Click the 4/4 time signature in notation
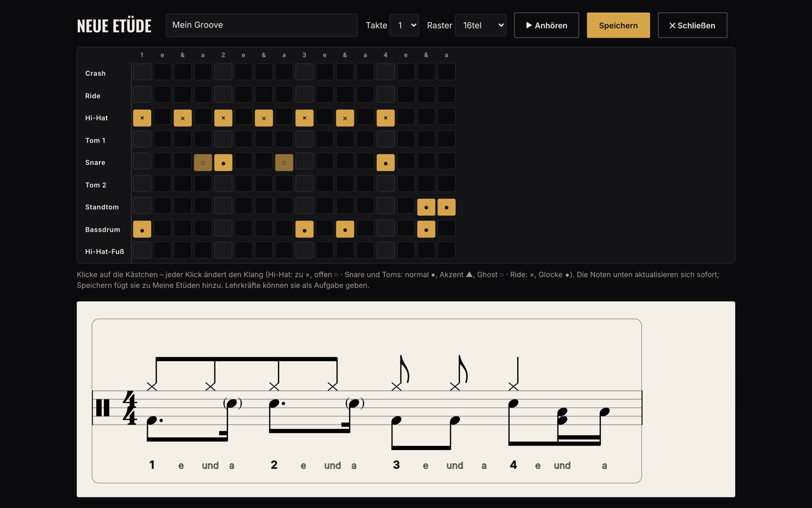This screenshot has height=508, width=812. [x=130, y=407]
